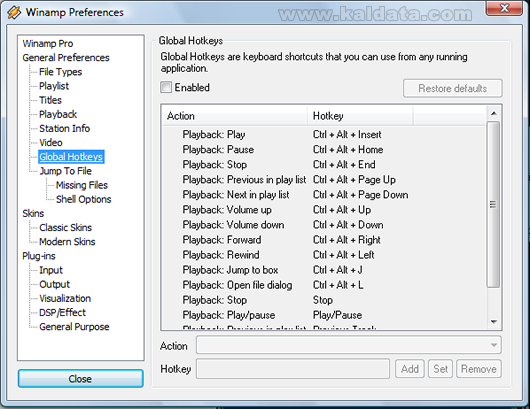Sort list by the Action column header

coord(235,116)
